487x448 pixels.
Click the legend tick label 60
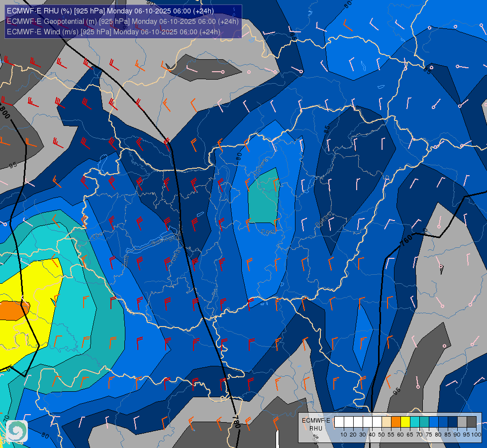coord(400,435)
